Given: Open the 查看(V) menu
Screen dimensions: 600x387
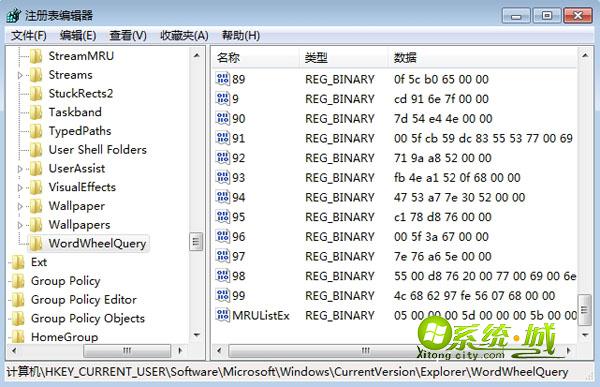Looking at the screenshot, I should click(x=128, y=36).
